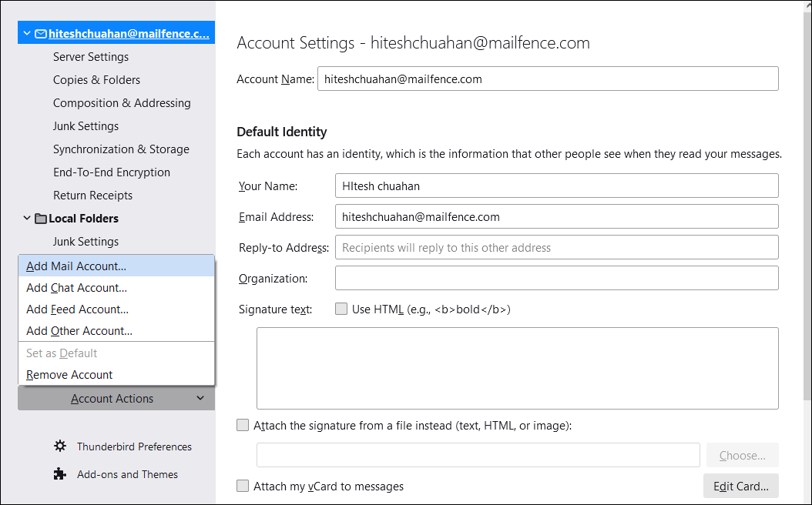Select Remove Account menu entry
The height and width of the screenshot is (505, 812).
coord(116,375)
